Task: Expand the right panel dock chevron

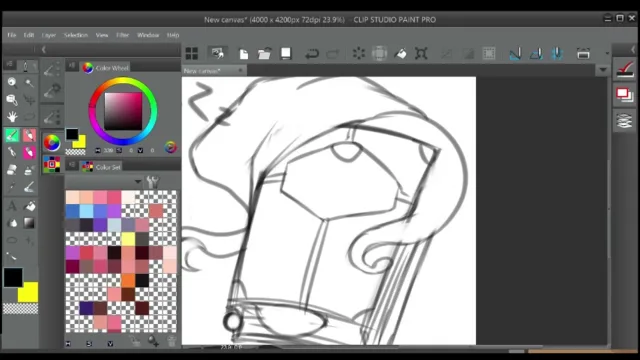Action: (x=633, y=50)
